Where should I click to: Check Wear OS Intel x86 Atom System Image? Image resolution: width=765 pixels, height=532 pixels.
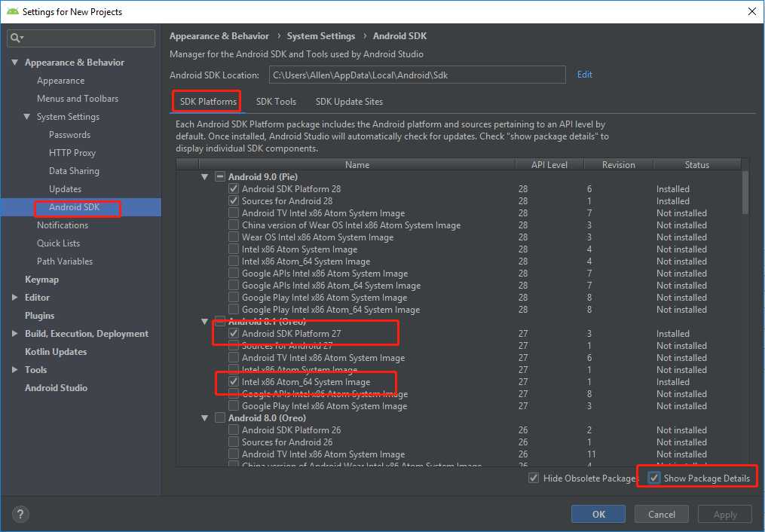pyautogui.click(x=234, y=237)
